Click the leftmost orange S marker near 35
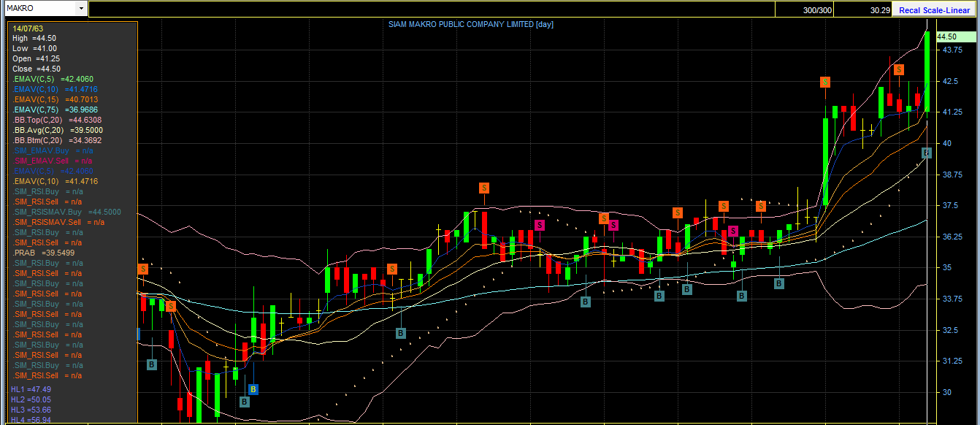The image size is (980, 425). (x=142, y=269)
